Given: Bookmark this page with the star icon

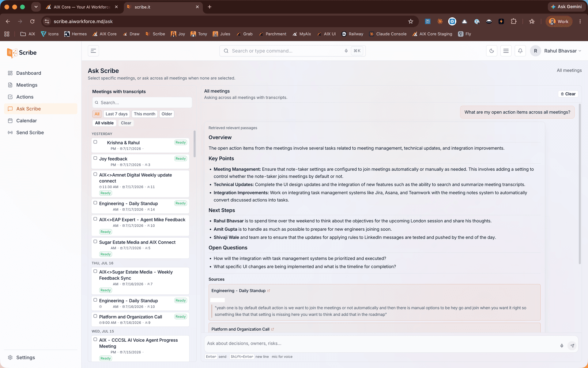Looking at the screenshot, I should click(411, 21).
